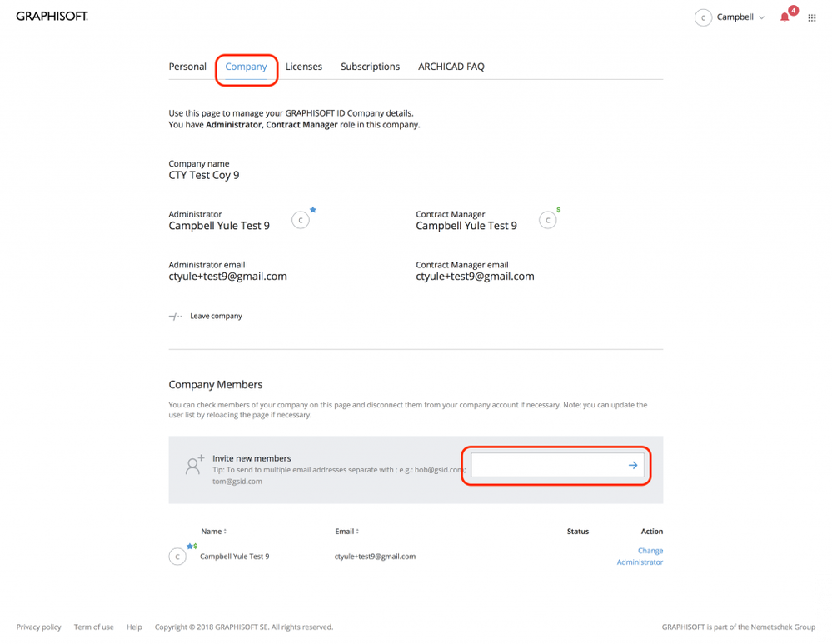Viewport: 832px width, 644px height.
Task: Click the green dollar contract manager badge
Action: point(558,210)
